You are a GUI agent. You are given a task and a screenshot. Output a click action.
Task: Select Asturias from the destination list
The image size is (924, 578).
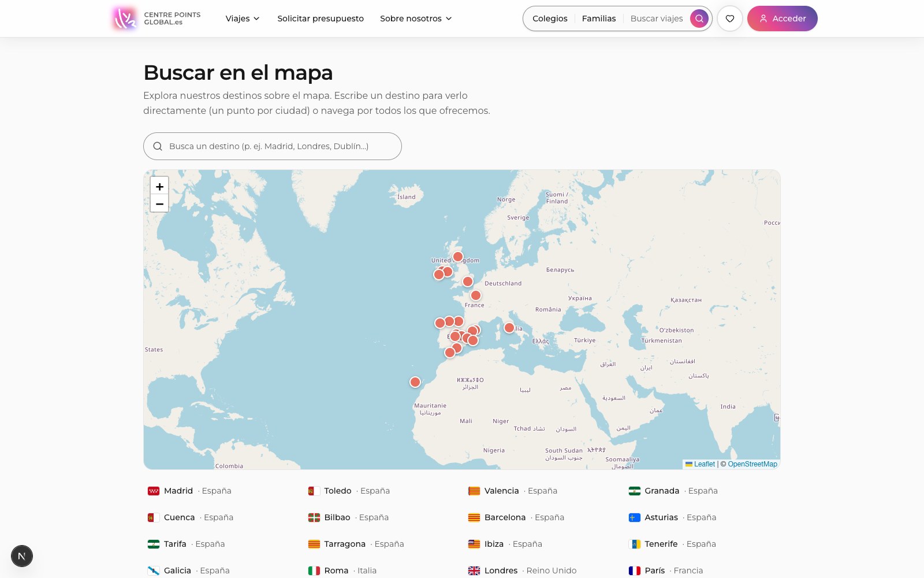[x=673, y=517]
